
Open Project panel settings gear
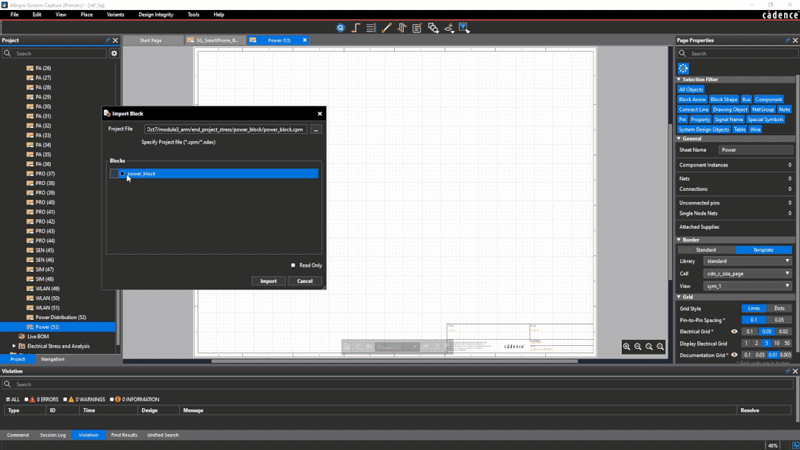click(x=114, y=53)
